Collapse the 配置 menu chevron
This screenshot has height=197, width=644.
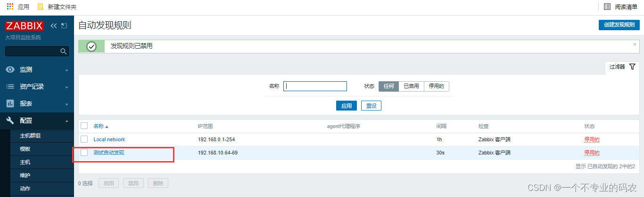tap(66, 121)
